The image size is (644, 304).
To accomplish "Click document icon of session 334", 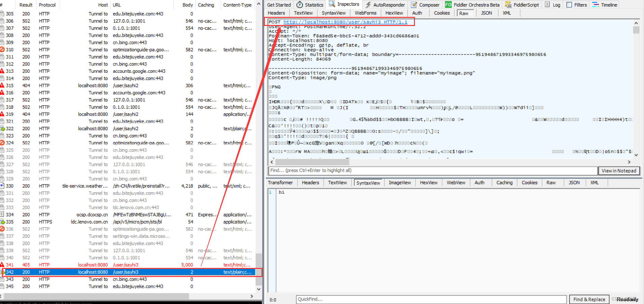I will [2, 215].
